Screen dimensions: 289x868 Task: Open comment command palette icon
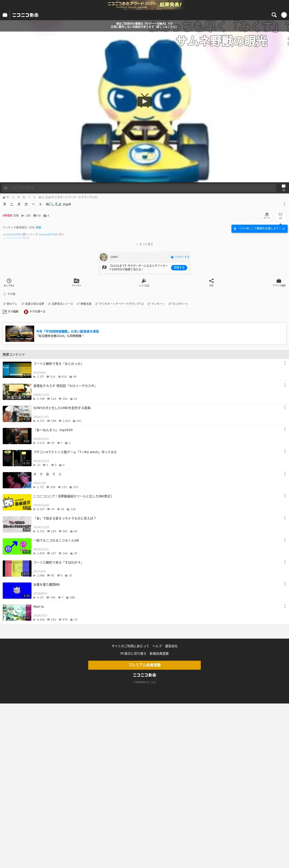[6, 188]
